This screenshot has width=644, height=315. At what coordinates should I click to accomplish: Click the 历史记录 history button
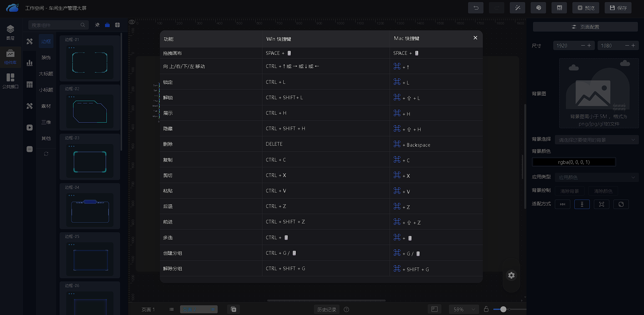(x=326, y=309)
